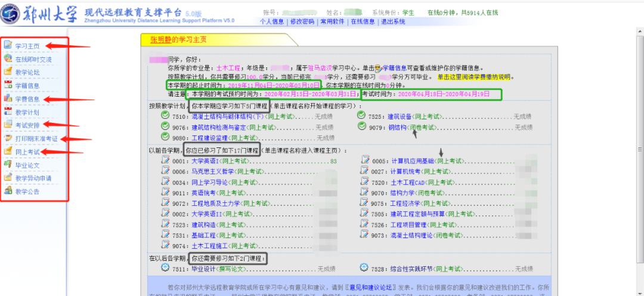Click the 土木工程 major name text

coord(230,68)
